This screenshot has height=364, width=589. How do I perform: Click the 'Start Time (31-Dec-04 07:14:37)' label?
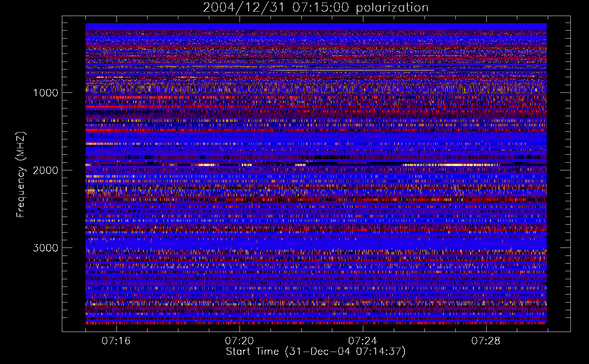point(316,352)
